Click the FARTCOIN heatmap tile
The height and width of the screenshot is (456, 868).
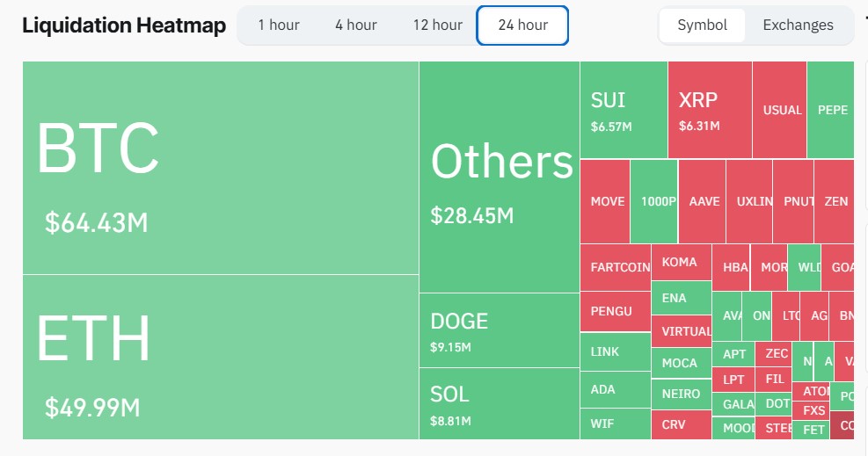pyautogui.click(x=616, y=267)
